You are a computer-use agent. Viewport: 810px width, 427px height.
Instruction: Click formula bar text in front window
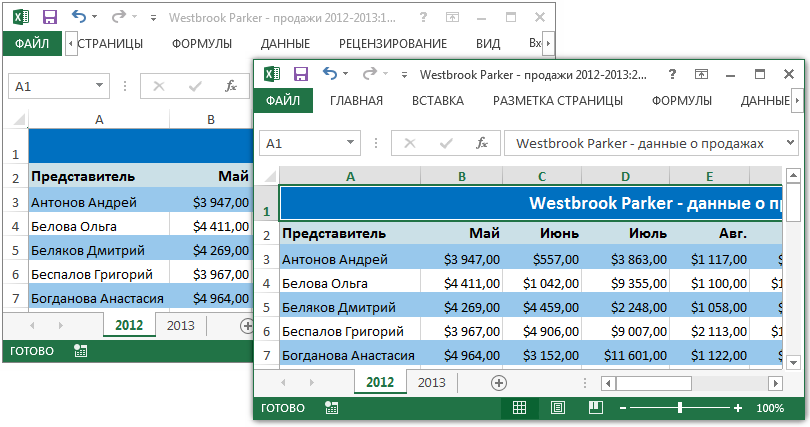pyautogui.click(x=640, y=144)
